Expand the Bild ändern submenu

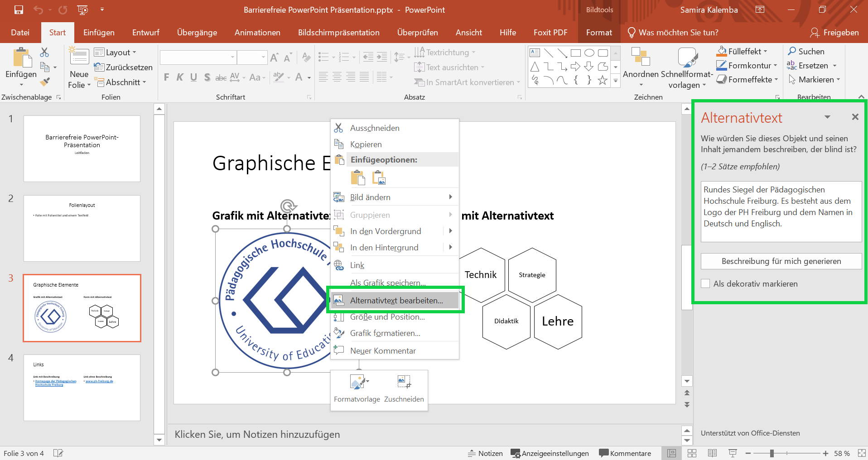pos(370,197)
